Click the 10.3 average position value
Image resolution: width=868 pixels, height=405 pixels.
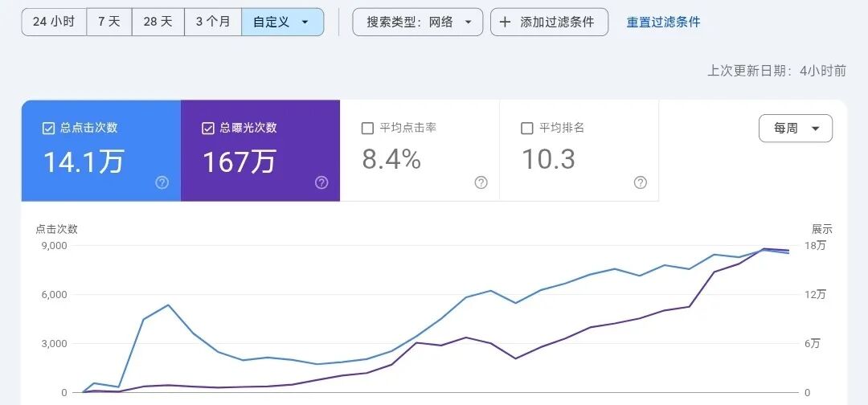pos(549,159)
